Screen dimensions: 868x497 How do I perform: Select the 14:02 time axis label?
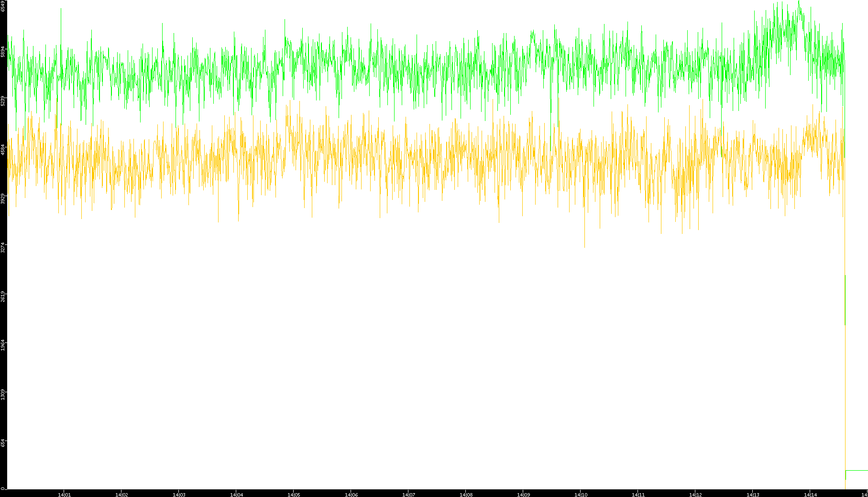point(121,495)
